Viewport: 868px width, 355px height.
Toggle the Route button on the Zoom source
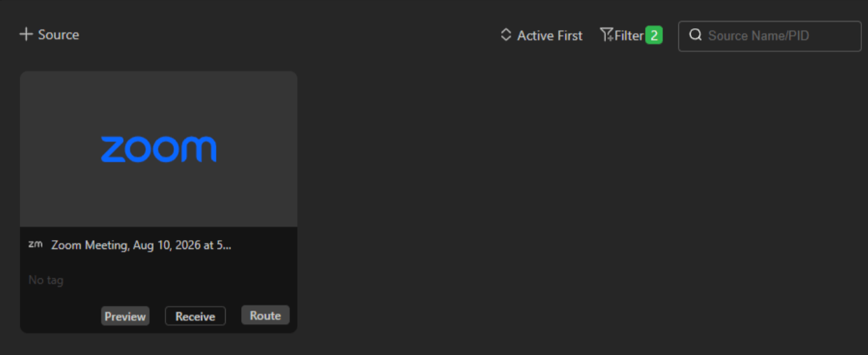tap(265, 315)
